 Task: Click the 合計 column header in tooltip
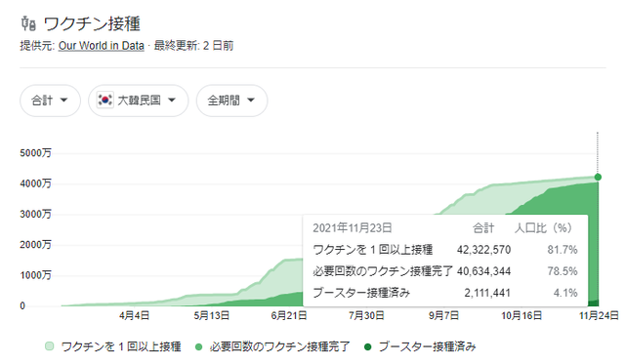[x=483, y=227]
